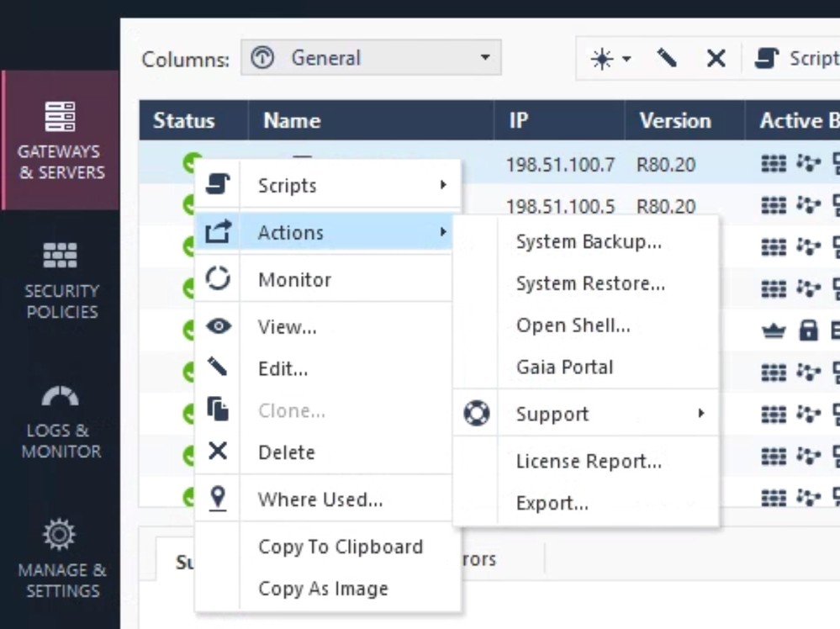
Task: Open Logs & Monitor sidebar section
Action: click(x=61, y=421)
